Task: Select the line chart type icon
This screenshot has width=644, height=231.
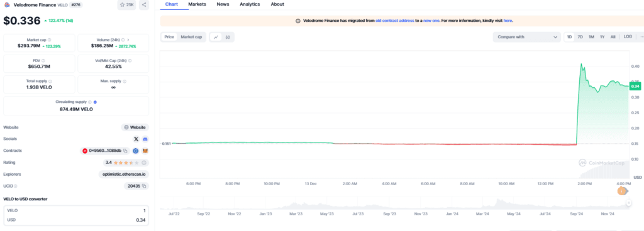Action: tap(216, 37)
